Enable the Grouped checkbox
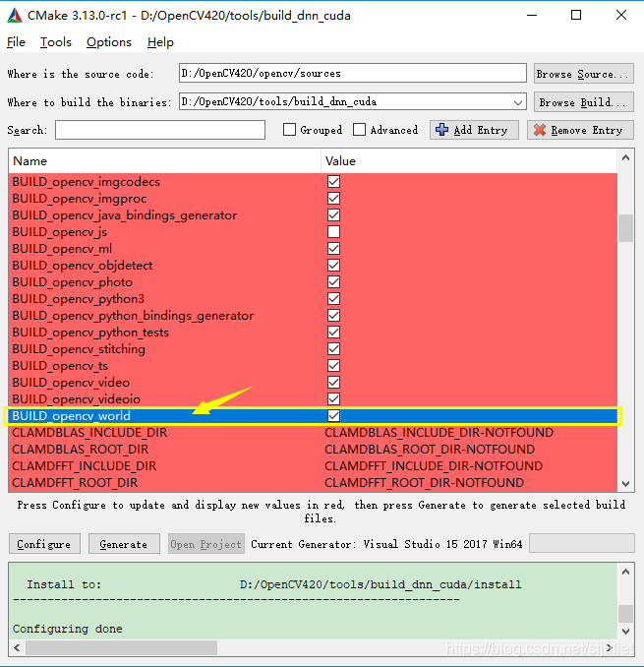This screenshot has width=644, height=667. (x=289, y=129)
